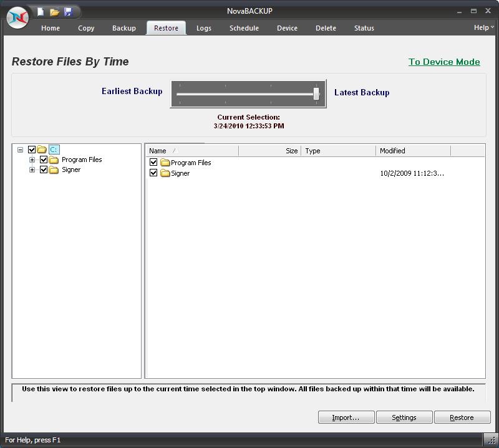The width and height of the screenshot is (499, 448).
Task: Click the Restore button at bottom right
Action: point(462,417)
